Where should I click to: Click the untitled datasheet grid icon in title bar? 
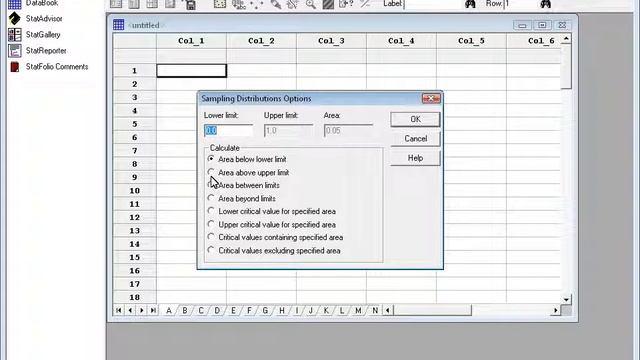point(119,25)
